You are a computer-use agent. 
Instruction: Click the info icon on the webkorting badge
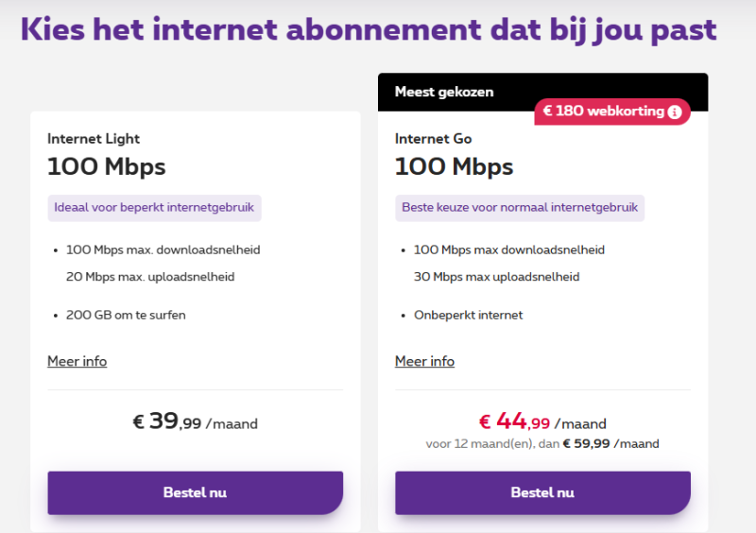tap(674, 112)
